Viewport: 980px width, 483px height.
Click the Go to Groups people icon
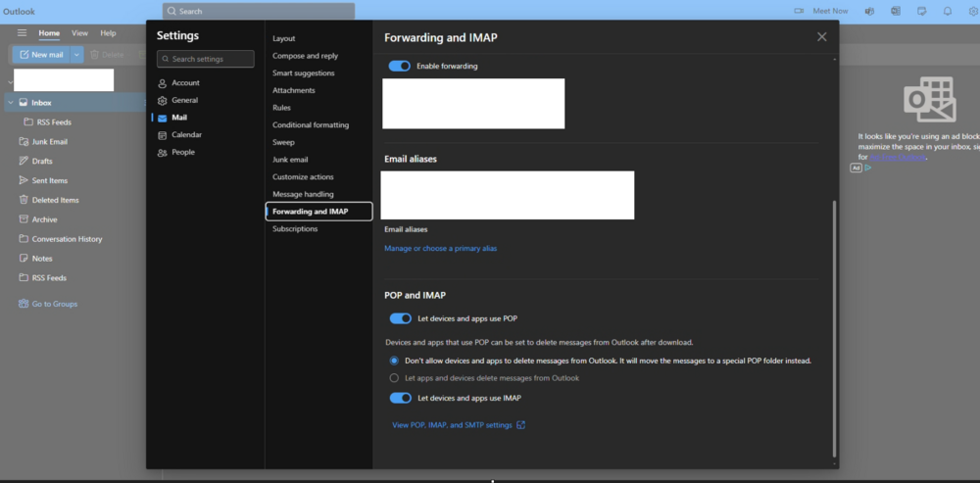[24, 304]
